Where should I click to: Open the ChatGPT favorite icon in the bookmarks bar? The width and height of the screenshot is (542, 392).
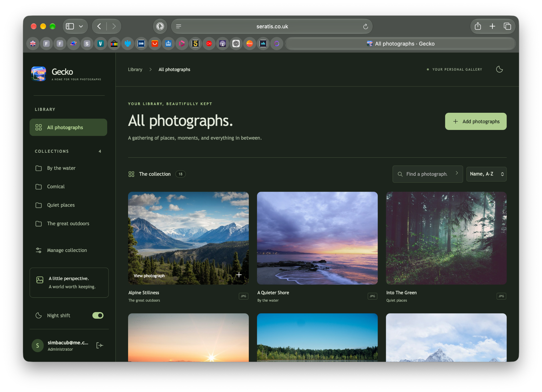(236, 44)
